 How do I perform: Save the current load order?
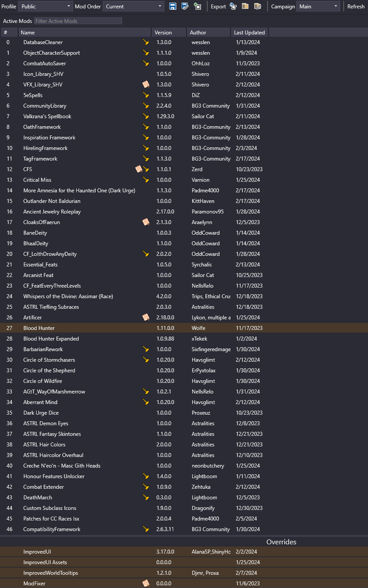click(x=173, y=7)
